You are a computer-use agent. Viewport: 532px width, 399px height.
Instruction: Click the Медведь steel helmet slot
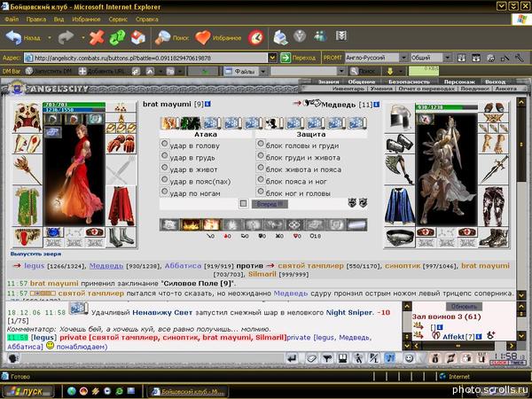tap(399, 118)
